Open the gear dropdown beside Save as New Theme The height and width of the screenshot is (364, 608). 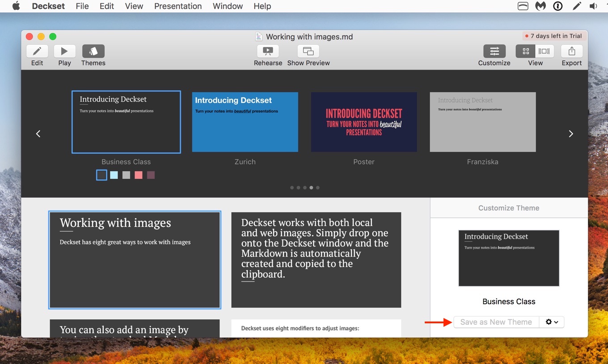tap(552, 322)
